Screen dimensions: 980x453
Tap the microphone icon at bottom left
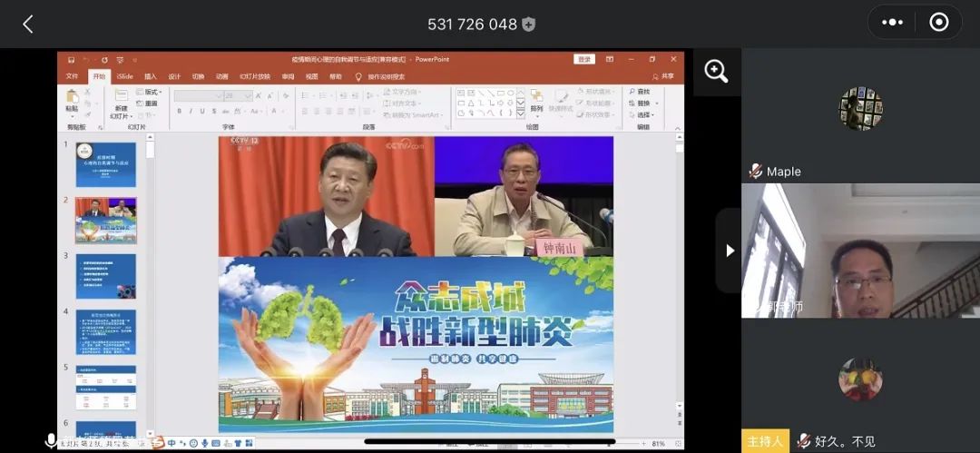(x=51, y=441)
